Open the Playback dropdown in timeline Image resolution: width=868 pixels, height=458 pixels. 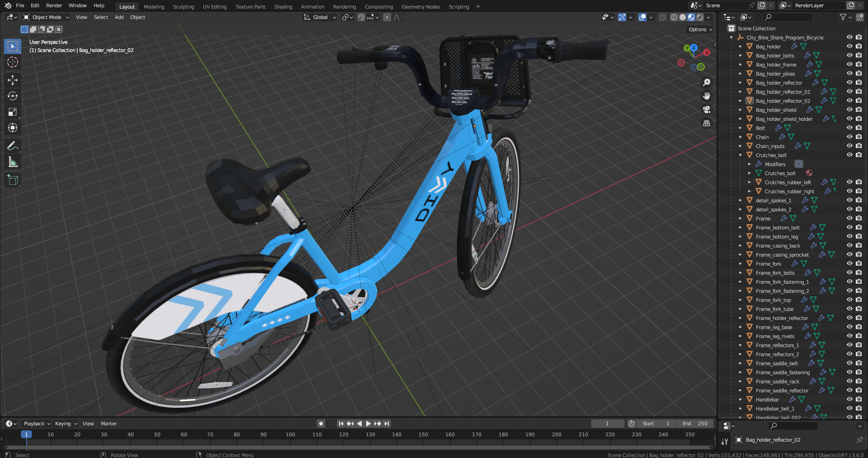tap(37, 424)
